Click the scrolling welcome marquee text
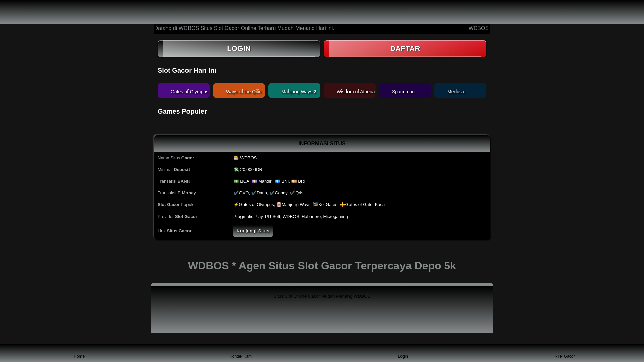 pos(245,28)
